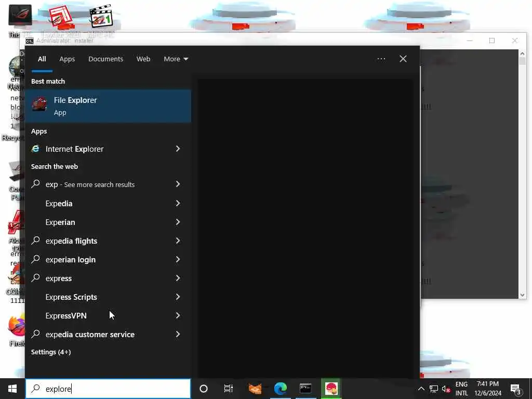The image size is (532, 399).
Task: Expand the Expedia suggestion arrow
Action: [178, 203]
